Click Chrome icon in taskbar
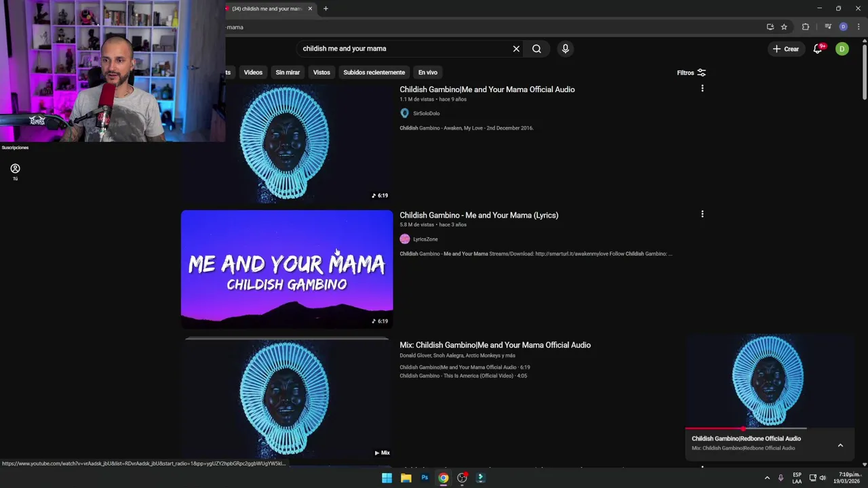The image size is (868, 488). pyautogui.click(x=443, y=478)
